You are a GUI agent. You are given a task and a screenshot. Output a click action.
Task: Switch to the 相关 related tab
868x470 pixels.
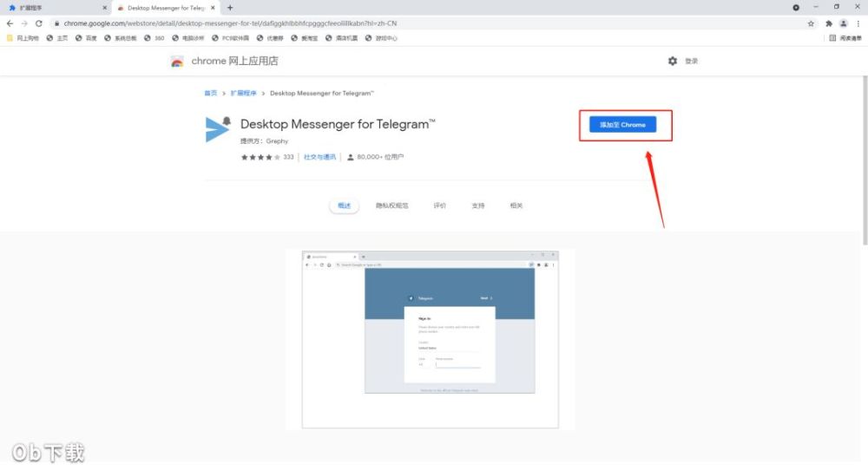516,206
